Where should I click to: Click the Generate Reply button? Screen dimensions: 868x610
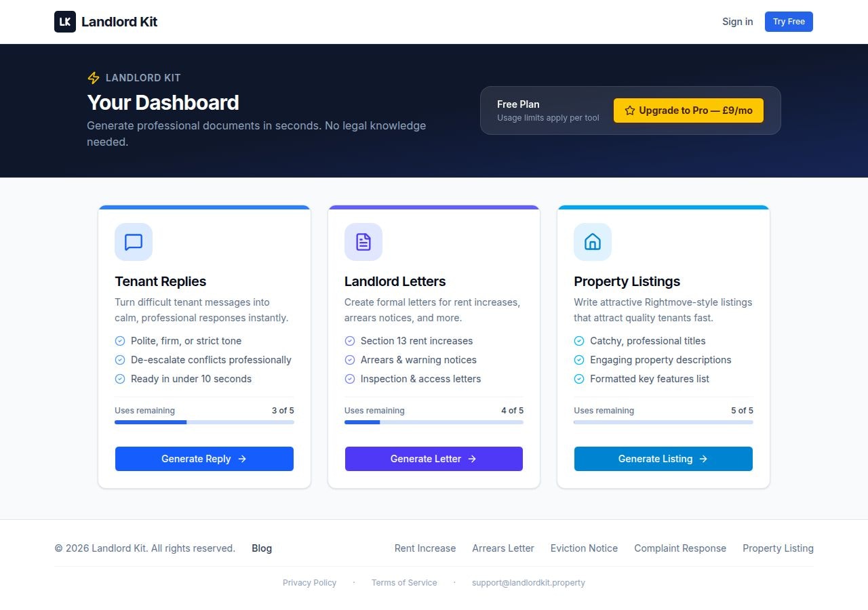204,459
